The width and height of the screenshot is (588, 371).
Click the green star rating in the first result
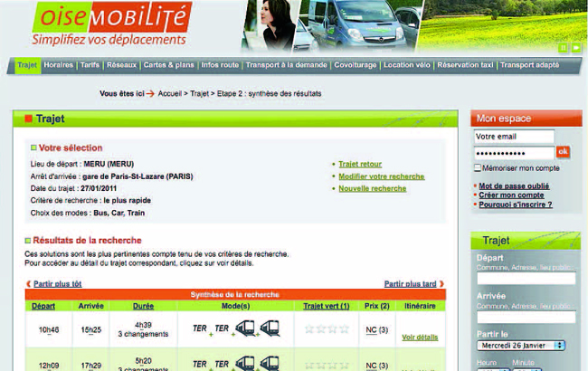point(326,329)
